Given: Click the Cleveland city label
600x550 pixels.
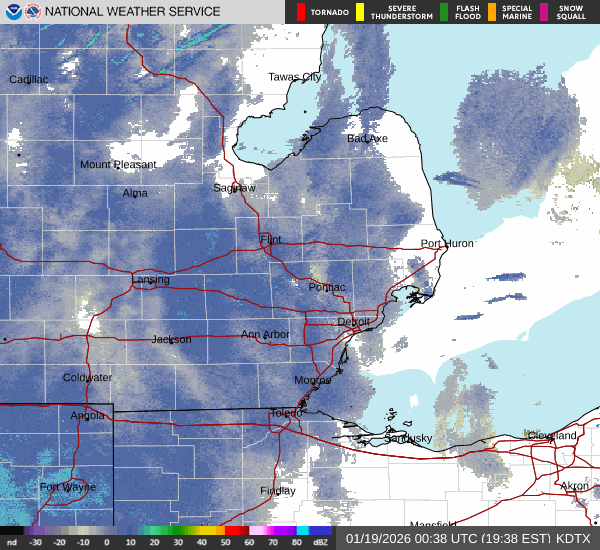Looking at the screenshot, I should coord(552,437).
